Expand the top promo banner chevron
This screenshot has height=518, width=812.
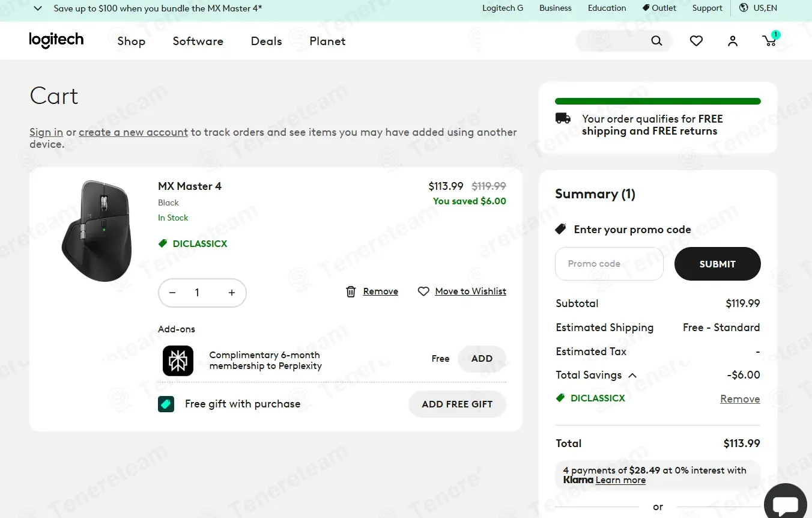pos(38,8)
